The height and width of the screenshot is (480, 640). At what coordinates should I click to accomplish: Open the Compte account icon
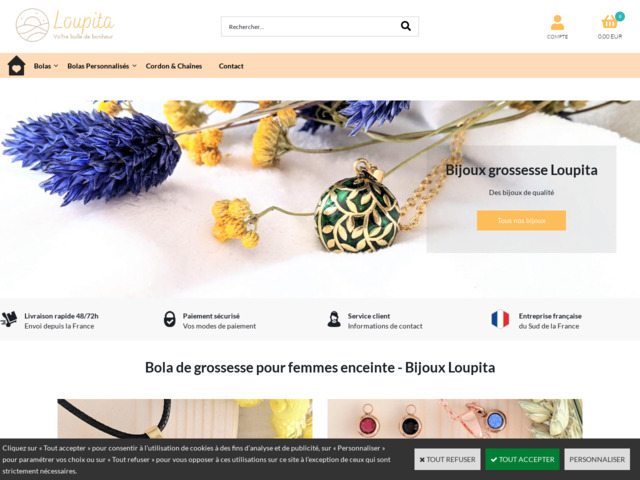[x=557, y=27]
